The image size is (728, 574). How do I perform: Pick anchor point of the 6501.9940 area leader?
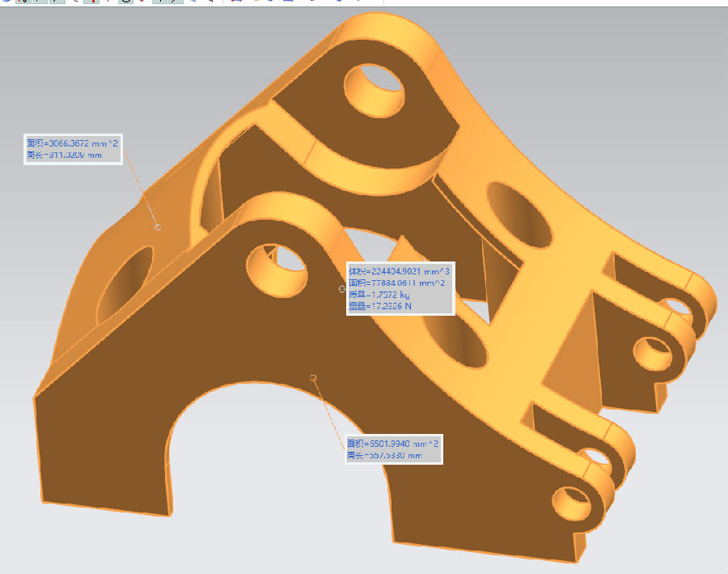coord(314,377)
